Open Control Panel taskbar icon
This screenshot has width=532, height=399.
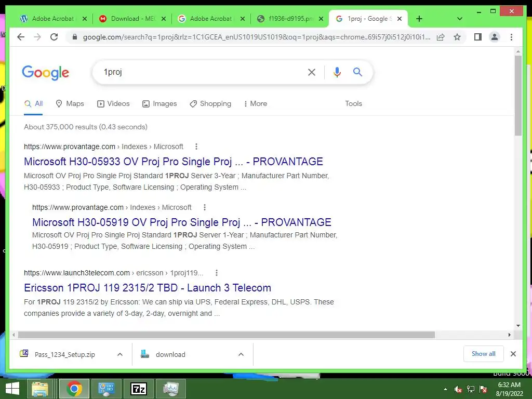(106, 389)
